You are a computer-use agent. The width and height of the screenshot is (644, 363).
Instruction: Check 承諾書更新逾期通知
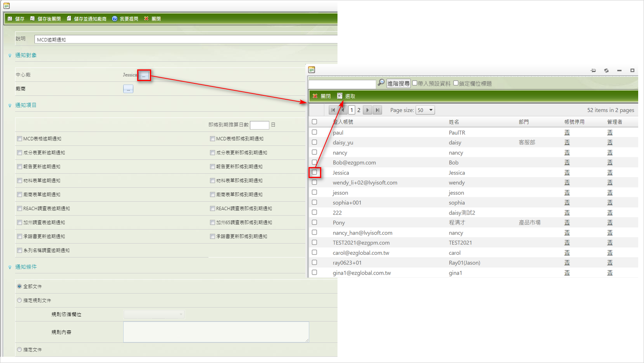click(19, 236)
